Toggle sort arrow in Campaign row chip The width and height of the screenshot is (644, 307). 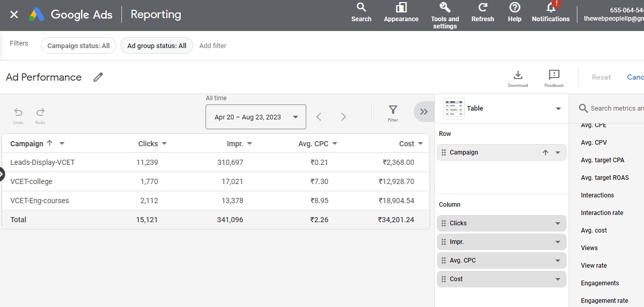(545, 152)
